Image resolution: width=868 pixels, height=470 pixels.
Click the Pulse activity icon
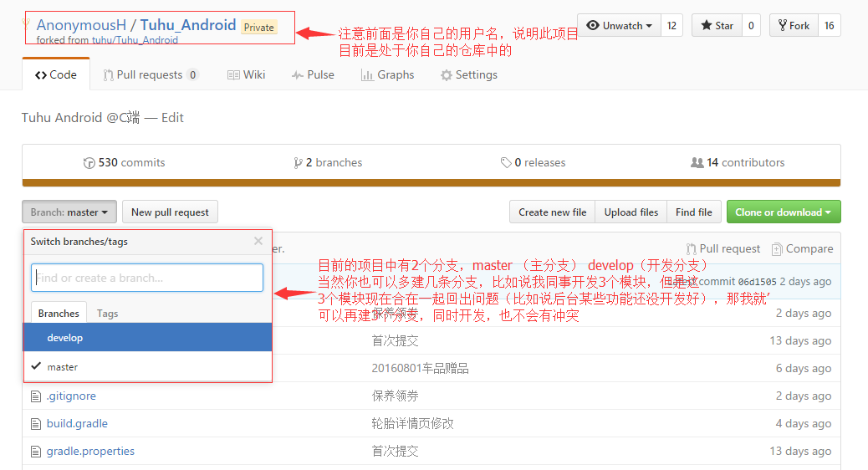click(297, 75)
